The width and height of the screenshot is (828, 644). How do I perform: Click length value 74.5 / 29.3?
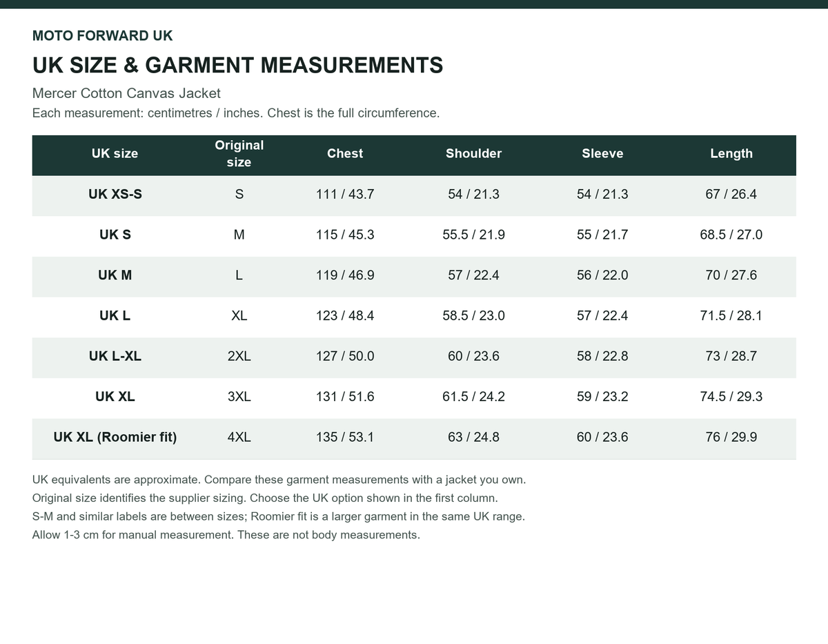coord(731,396)
